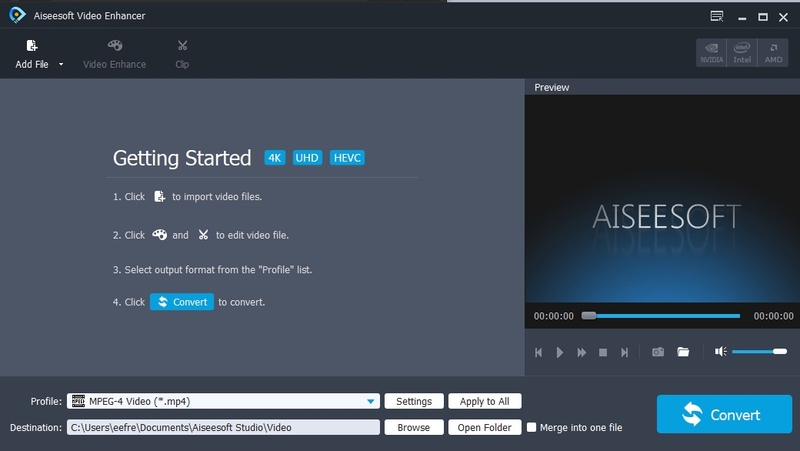Image resolution: width=800 pixels, height=451 pixels.
Task: Toggle Intel hardware acceleration
Action: tap(742, 53)
